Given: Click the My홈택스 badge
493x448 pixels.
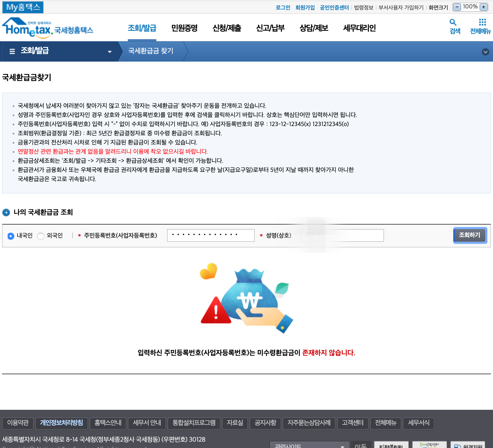Looking at the screenshot, I should [x=23, y=7].
